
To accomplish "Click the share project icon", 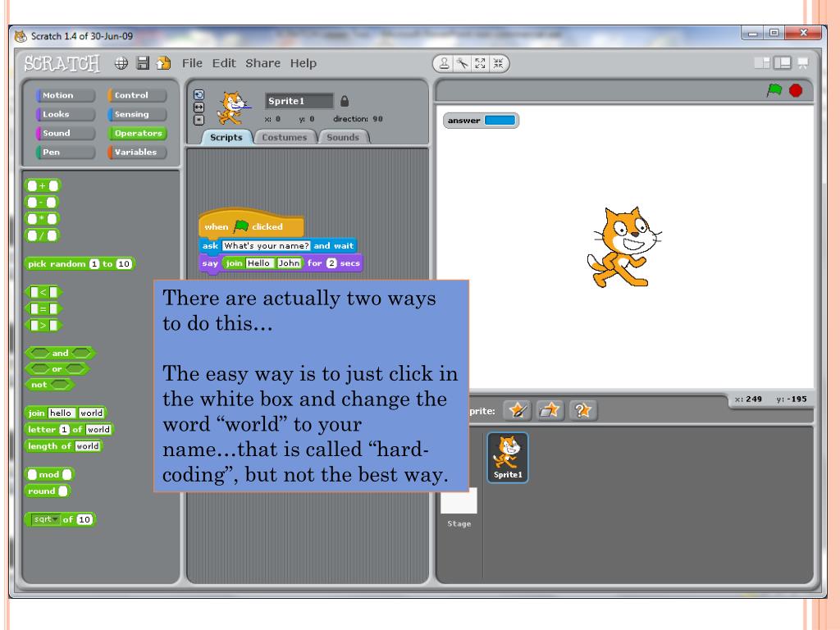I will tap(163, 63).
